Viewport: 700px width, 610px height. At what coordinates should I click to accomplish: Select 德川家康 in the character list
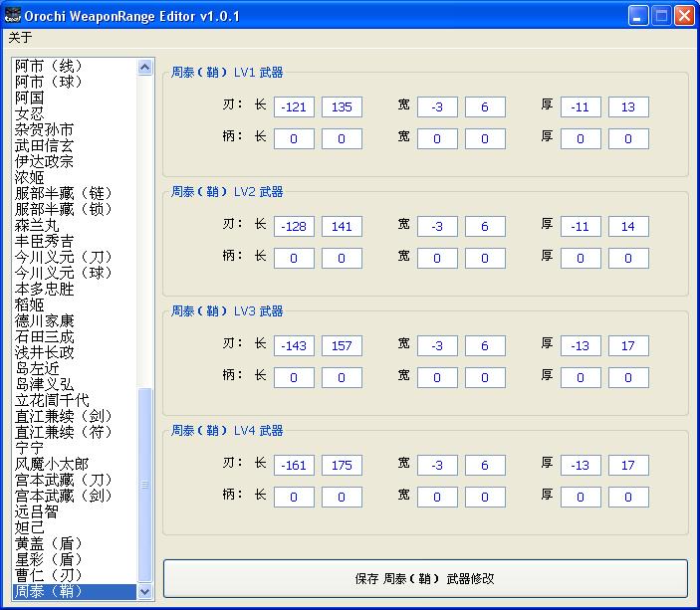click(44, 320)
